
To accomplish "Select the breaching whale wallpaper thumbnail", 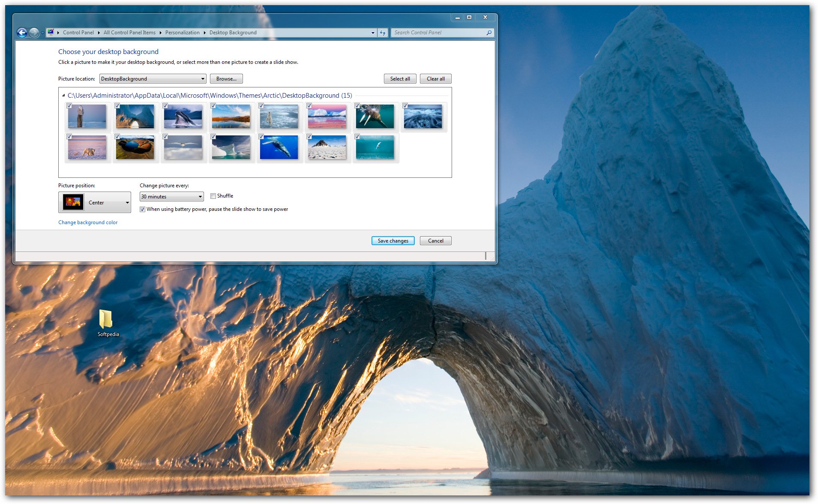I will pyautogui.click(x=183, y=117).
